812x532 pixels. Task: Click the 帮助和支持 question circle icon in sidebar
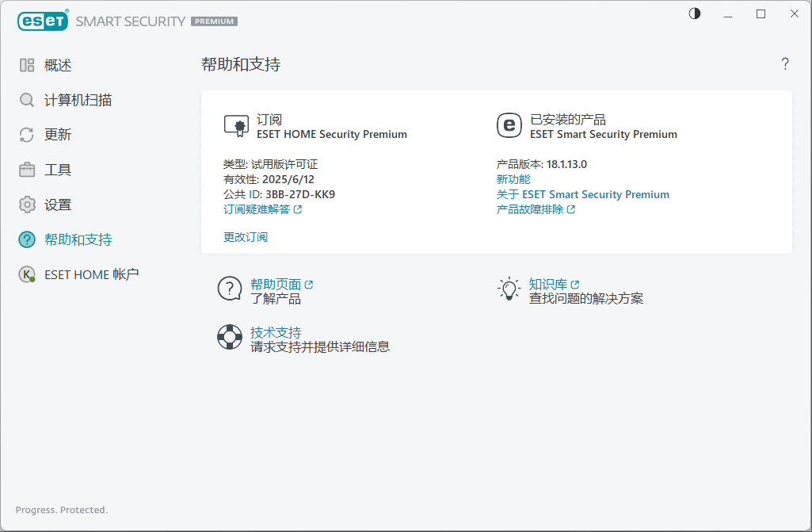tap(27, 239)
